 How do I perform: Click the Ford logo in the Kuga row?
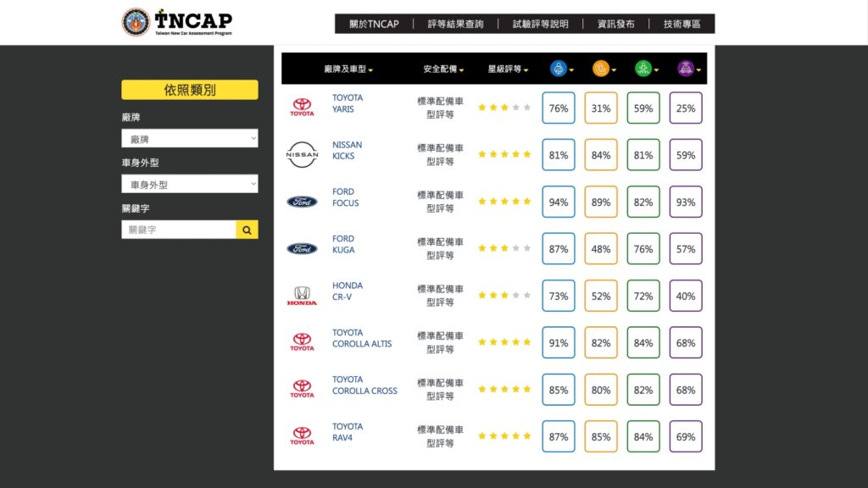pyautogui.click(x=303, y=249)
